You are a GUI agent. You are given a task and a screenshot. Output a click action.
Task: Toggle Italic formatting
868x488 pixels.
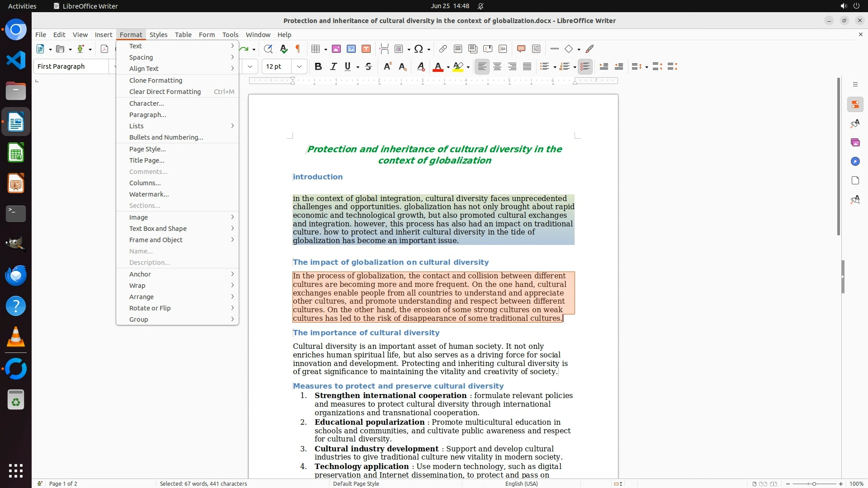(x=333, y=66)
